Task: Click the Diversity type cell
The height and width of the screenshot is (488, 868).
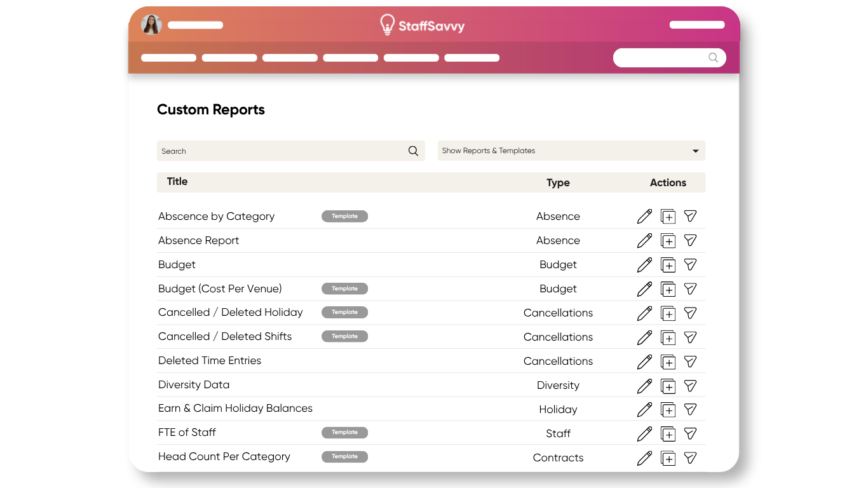Action: click(x=558, y=386)
